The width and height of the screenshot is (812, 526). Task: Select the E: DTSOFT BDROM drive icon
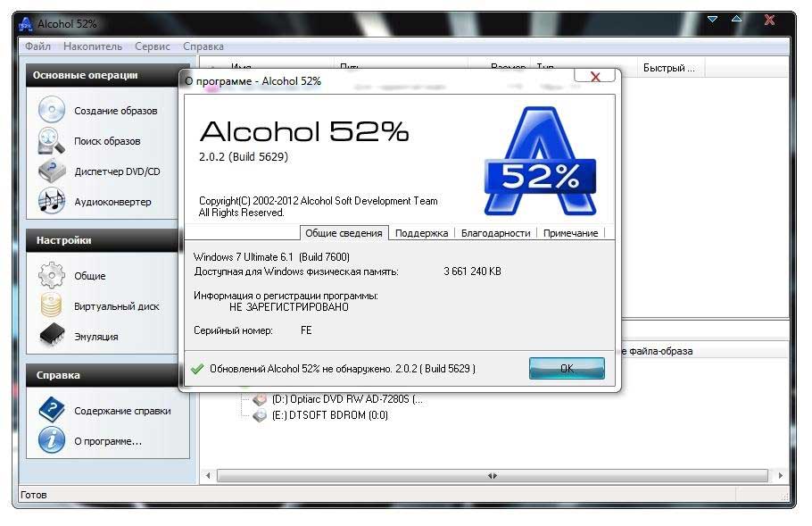pos(260,415)
